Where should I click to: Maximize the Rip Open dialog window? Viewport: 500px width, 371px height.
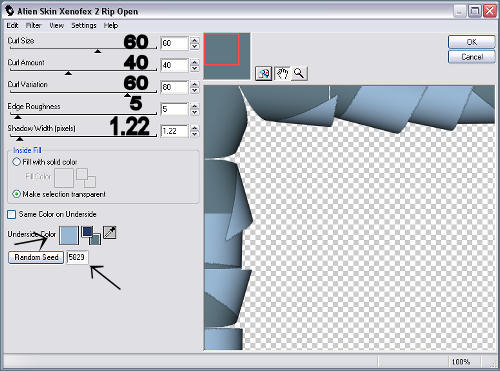tap(475, 11)
